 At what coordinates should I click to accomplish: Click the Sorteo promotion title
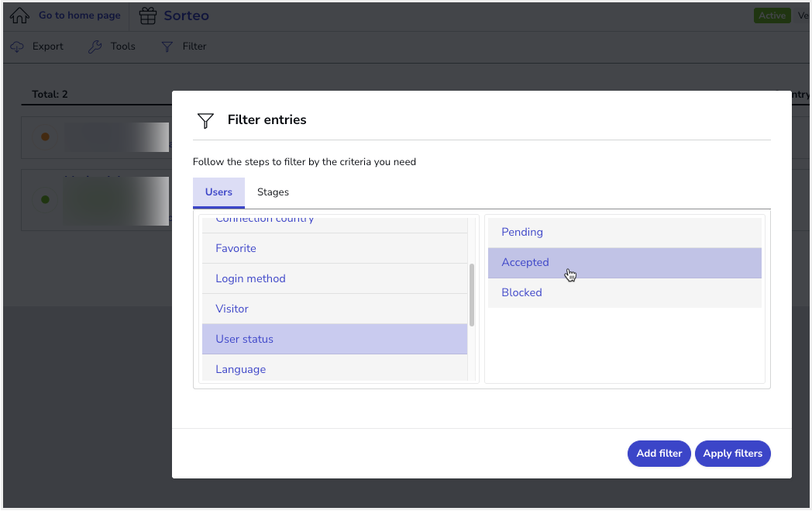tap(187, 16)
